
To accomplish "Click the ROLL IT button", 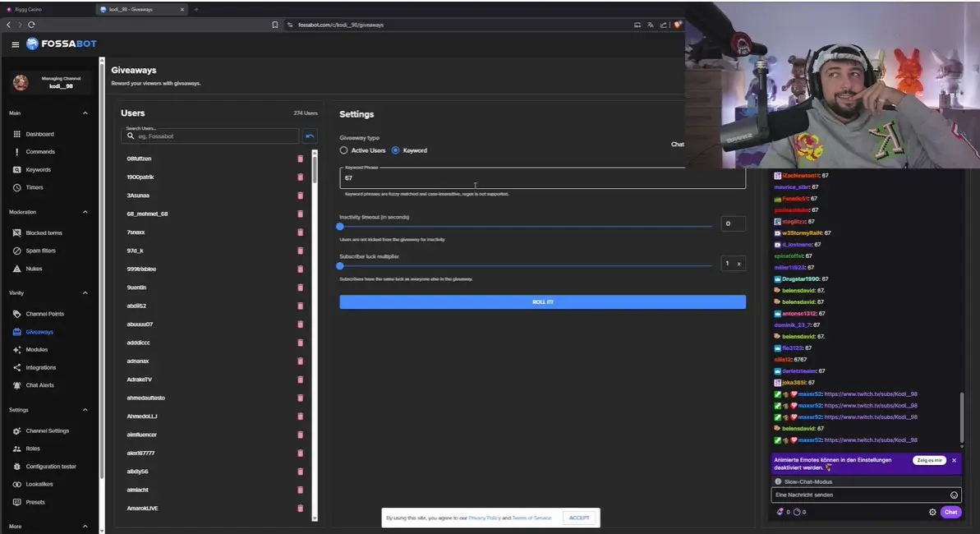I will click(x=542, y=302).
